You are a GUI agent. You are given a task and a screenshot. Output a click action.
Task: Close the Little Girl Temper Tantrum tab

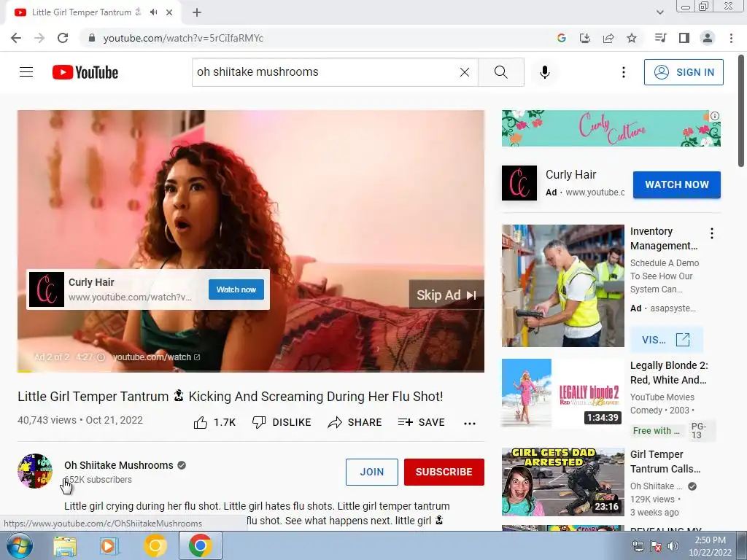[169, 12]
